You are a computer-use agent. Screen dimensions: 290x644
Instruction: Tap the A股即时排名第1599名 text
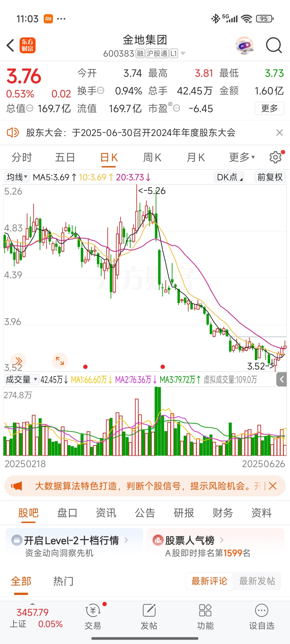click(x=208, y=553)
